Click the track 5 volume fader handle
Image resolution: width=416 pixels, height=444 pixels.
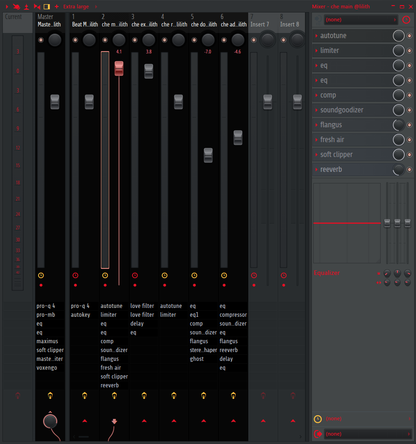coord(208,155)
